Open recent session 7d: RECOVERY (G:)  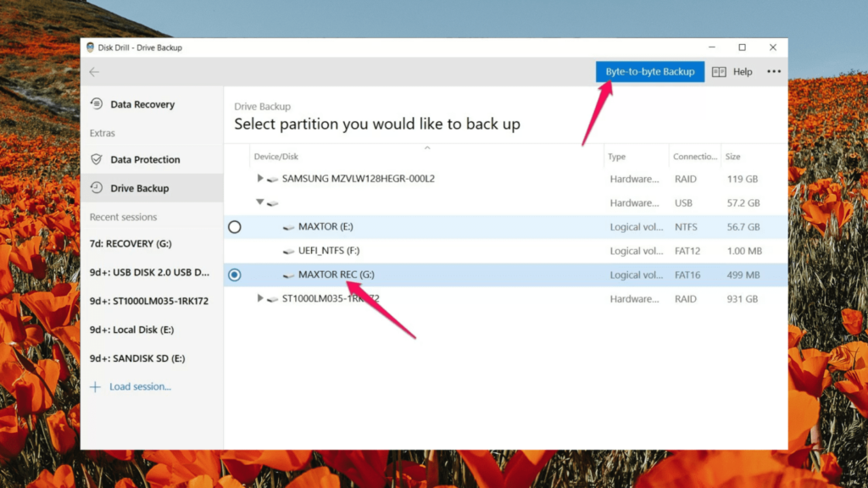[x=131, y=243]
